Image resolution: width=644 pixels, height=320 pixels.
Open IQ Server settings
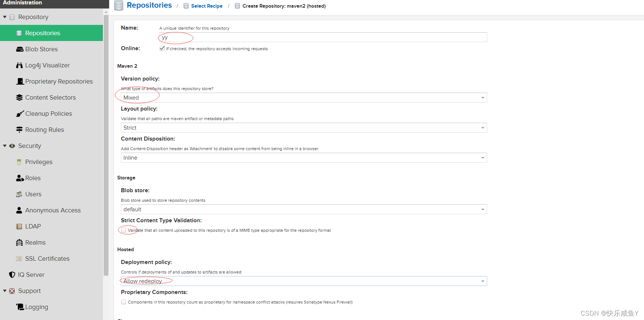(x=51, y=275)
